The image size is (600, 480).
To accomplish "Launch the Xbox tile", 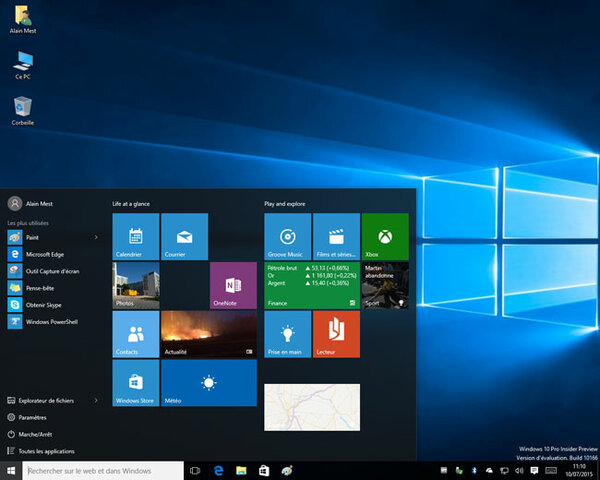I will tap(385, 237).
